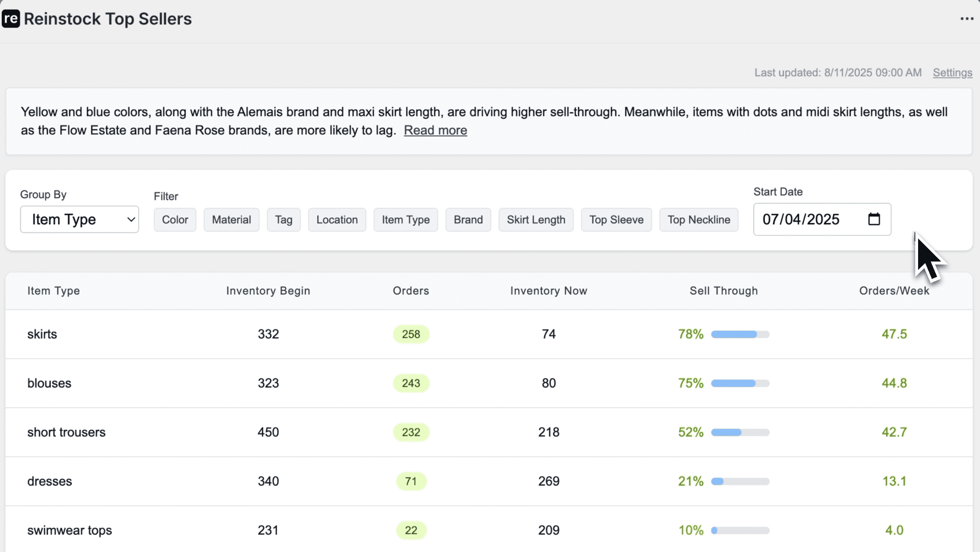Toggle the Color filter chip
Image resolution: width=980 pixels, height=552 pixels.
tap(175, 220)
